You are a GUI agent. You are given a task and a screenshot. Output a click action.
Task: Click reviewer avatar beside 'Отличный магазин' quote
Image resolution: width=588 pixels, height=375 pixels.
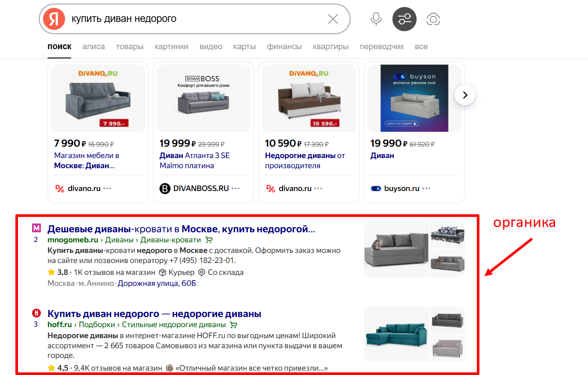coord(169,368)
